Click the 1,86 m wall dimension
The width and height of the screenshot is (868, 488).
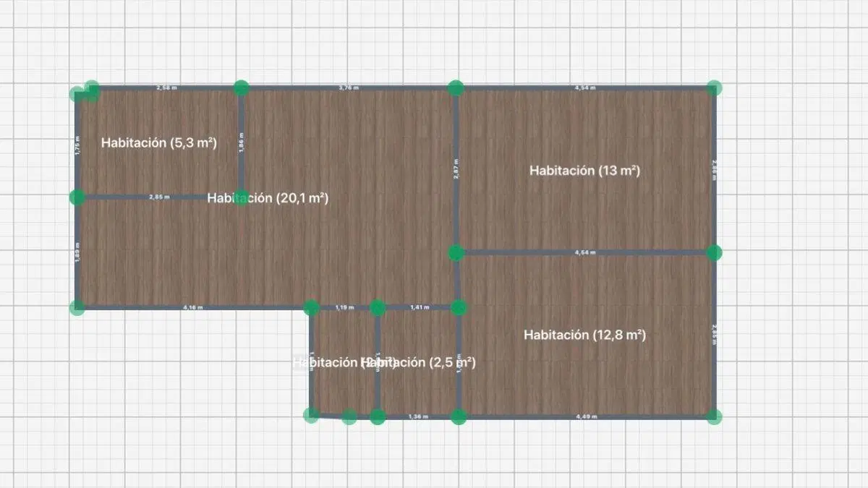pos(242,142)
